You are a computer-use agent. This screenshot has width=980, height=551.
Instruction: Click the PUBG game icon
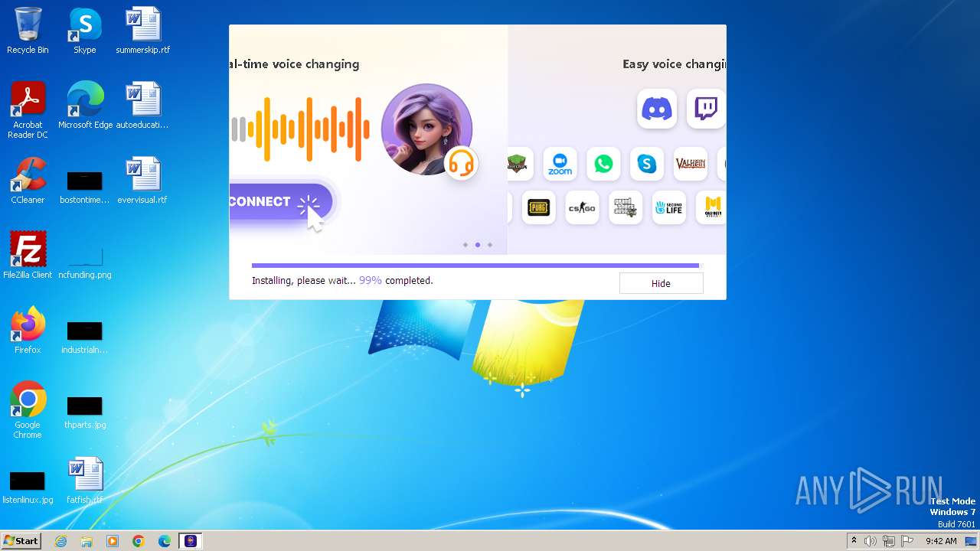pyautogui.click(x=538, y=207)
